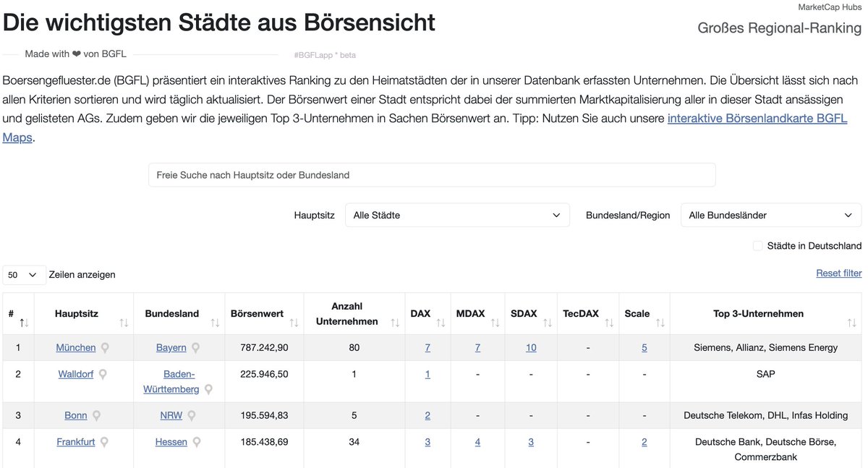
Task: Click the Börsenwert value 787.242,90
Action: [264, 348]
